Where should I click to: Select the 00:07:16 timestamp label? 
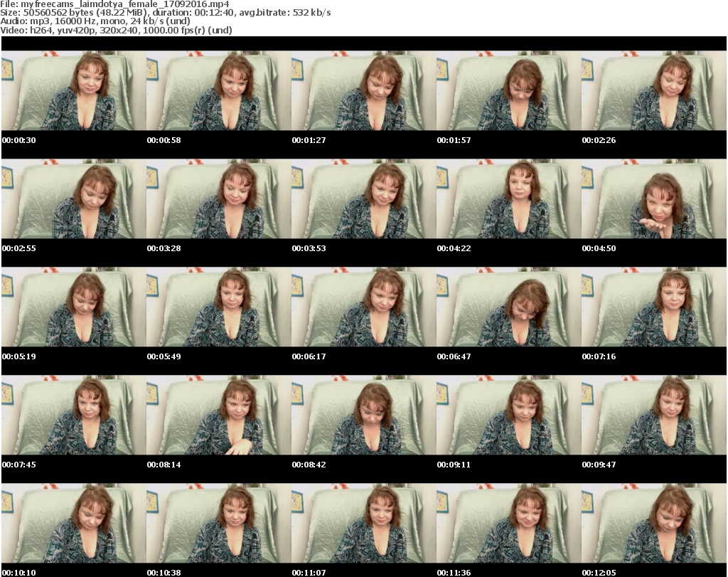click(x=599, y=356)
